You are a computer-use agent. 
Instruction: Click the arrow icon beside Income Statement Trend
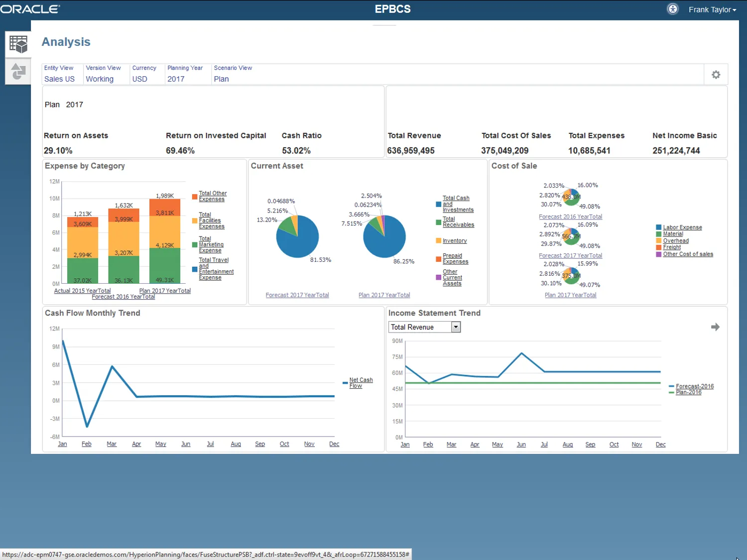[715, 327]
